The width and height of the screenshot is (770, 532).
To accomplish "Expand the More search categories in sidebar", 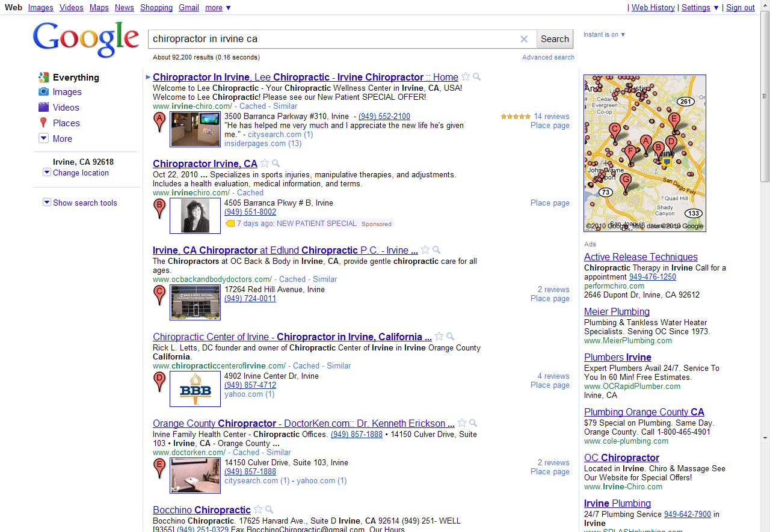I will (43, 138).
